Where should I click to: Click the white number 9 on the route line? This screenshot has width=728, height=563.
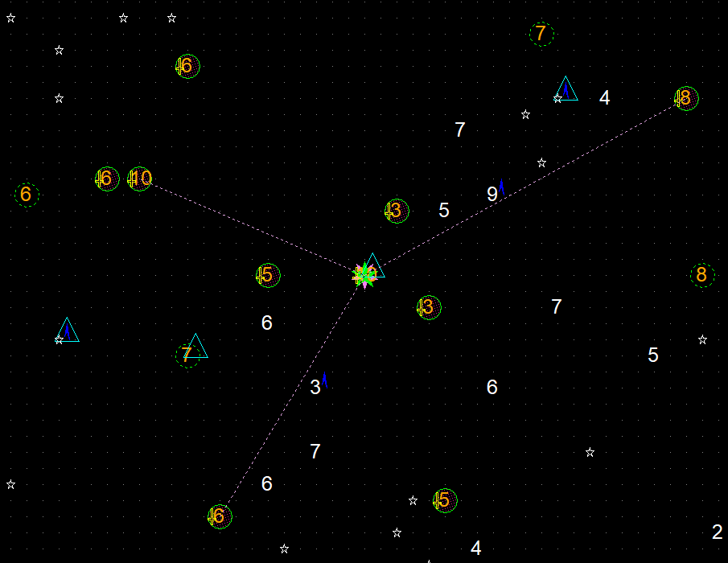click(492, 195)
